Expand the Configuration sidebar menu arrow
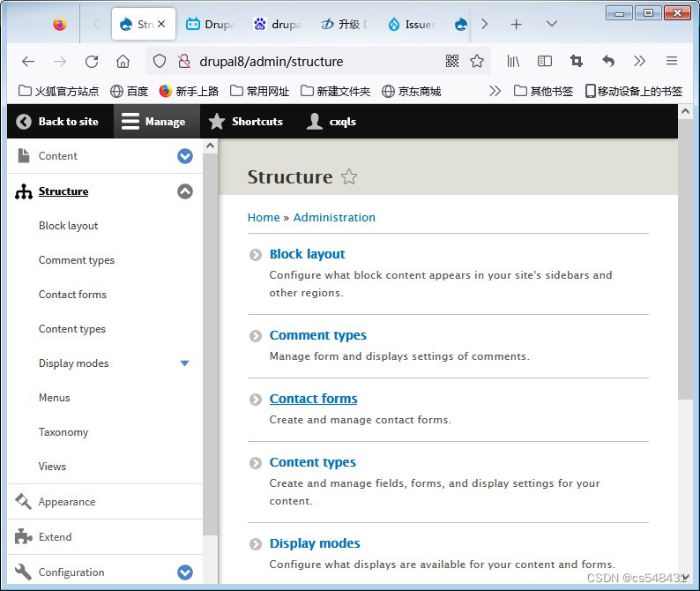This screenshot has height=591, width=700. (185, 572)
